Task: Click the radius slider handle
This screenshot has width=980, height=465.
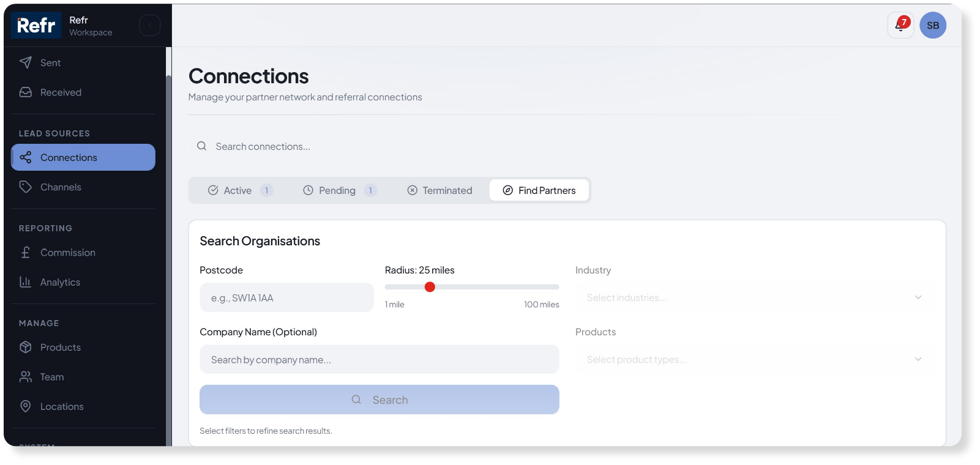Action: tap(430, 287)
